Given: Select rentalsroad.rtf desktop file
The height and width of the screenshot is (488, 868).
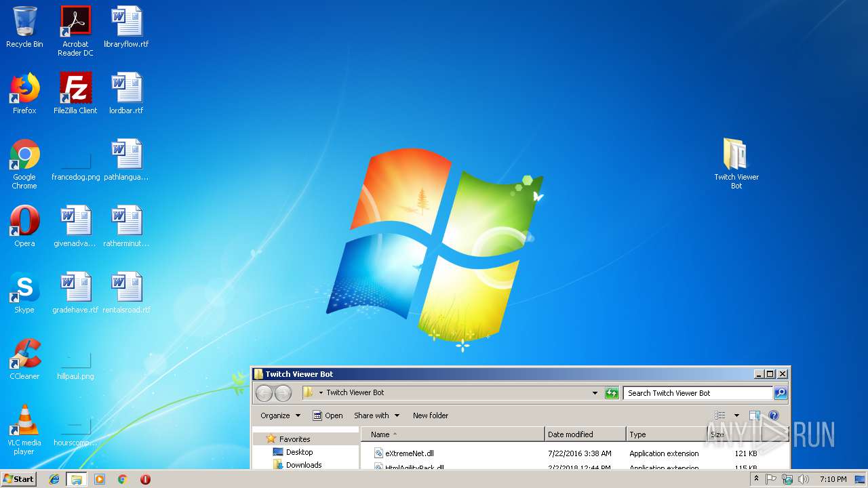Looking at the screenshot, I should click(126, 293).
